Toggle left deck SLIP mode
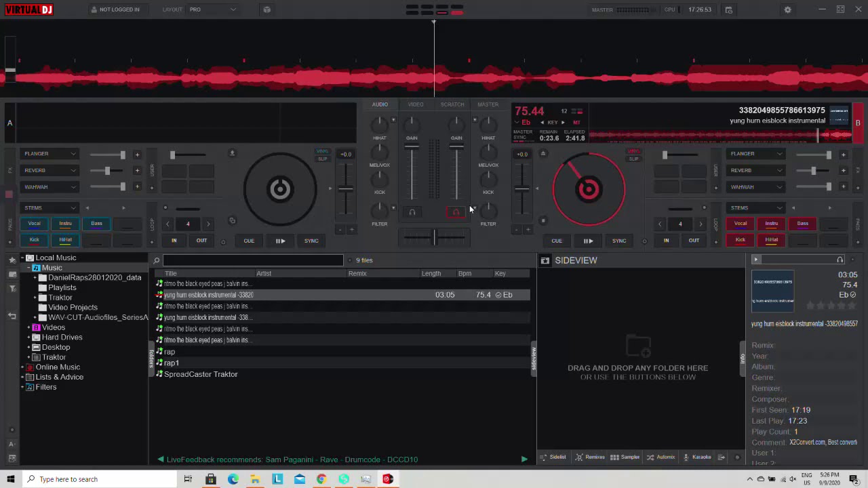The height and width of the screenshot is (488, 868). click(322, 159)
